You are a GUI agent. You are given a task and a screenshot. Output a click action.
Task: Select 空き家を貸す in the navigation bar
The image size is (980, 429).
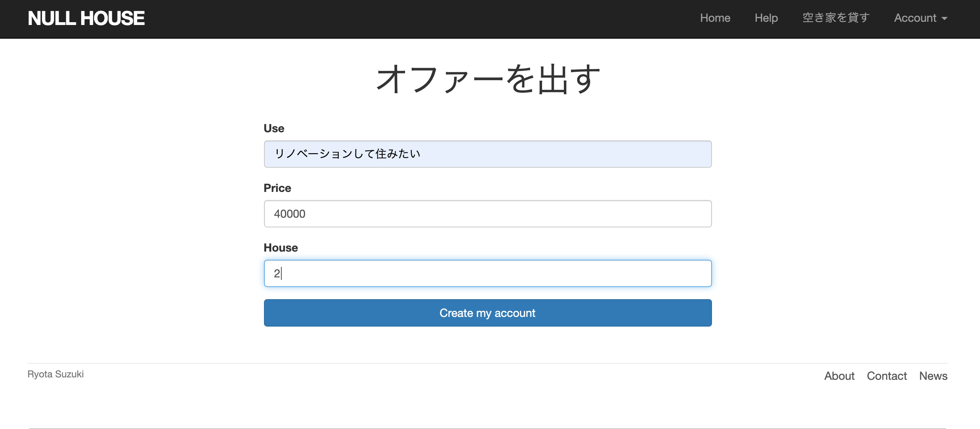pyautogui.click(x=835, y=17)
